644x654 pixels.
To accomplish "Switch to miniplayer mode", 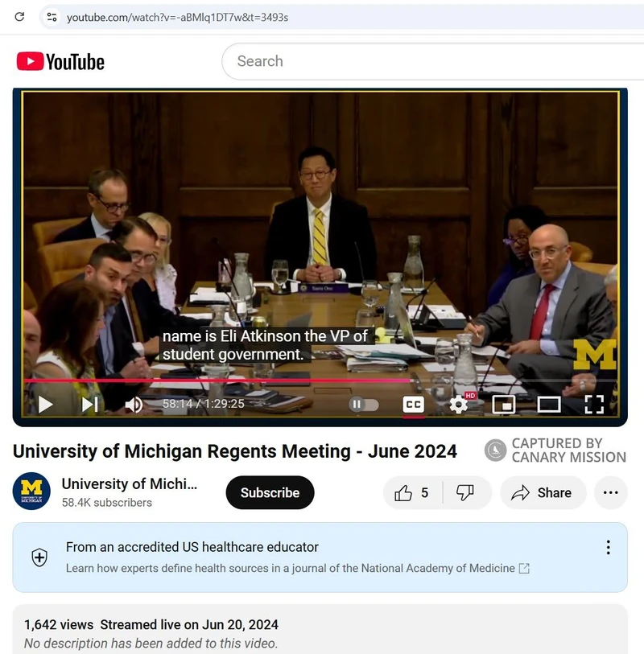I will pyautogui.click(x=504, y=404).
